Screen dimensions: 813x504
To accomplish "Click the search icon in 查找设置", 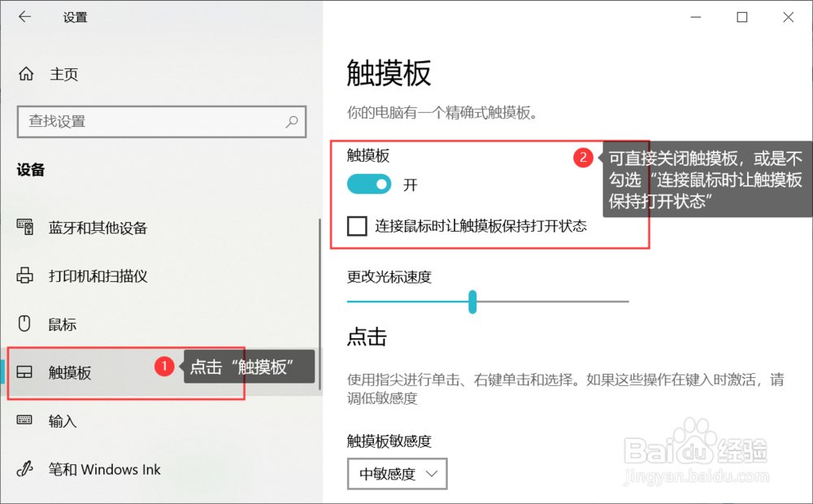I will (x=291, y=122).
